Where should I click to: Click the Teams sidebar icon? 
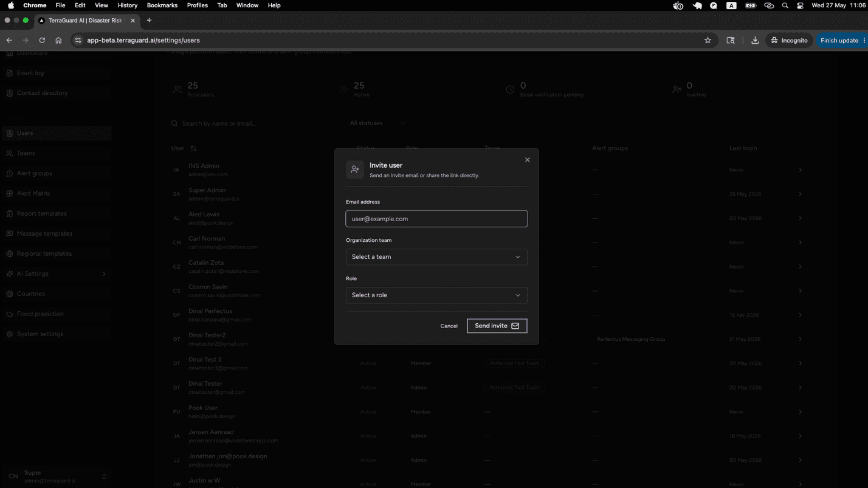pos(10,153)
